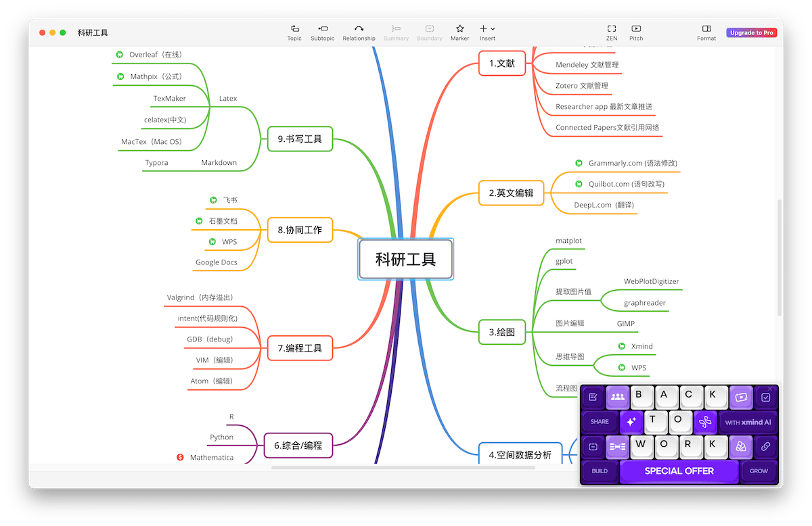Viewport: 812px width, 526px height.
Task: Click green marker beside Quilbot.com
Action: pos(579,184)
